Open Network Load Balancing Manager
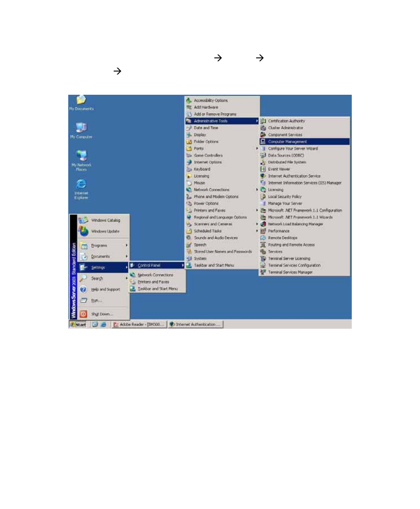Viewport: 420px width, 509px height. click(305, 224)
